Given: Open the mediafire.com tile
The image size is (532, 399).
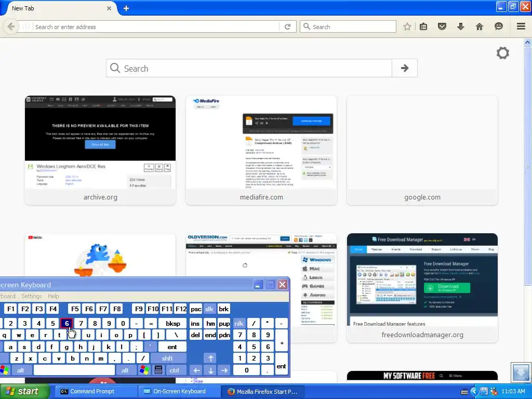Looking at the screenshot, I should click(261, 150).
